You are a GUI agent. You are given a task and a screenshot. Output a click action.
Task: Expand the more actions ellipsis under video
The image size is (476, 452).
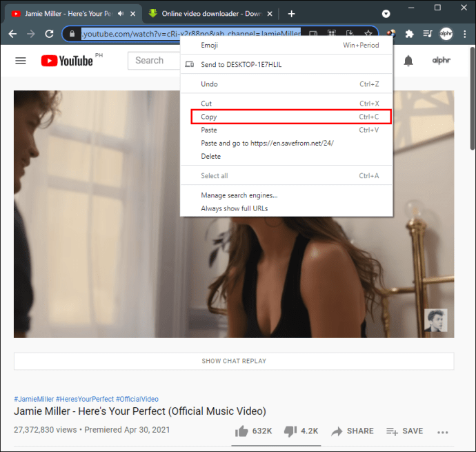(443, 432)
